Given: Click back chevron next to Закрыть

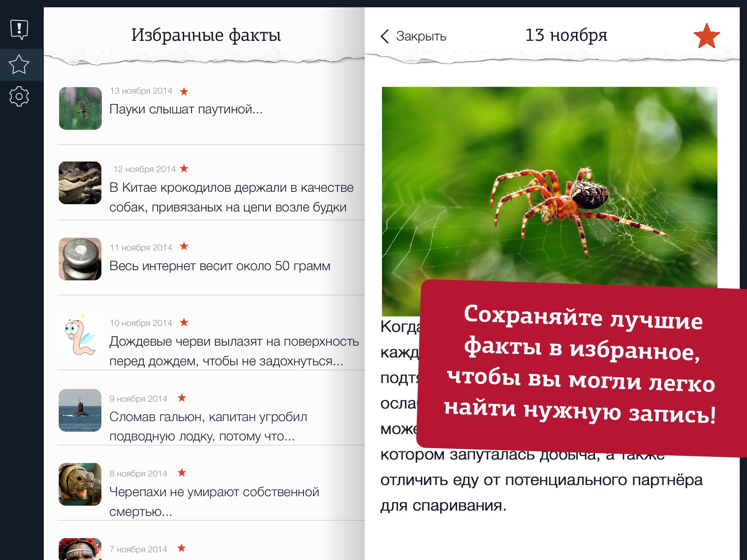Looking at the screenshot, I should point(385,36).
